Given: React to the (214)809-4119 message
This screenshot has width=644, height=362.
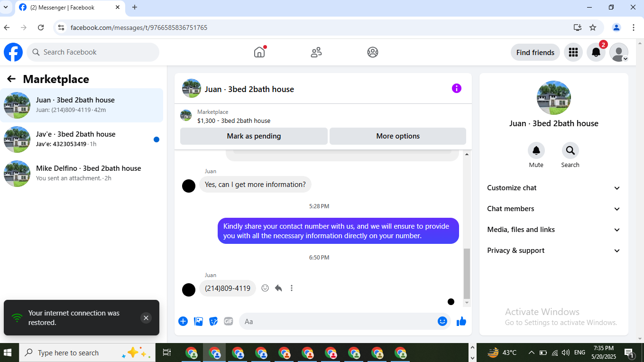Looking at the screenshot, I should point(265,288).
